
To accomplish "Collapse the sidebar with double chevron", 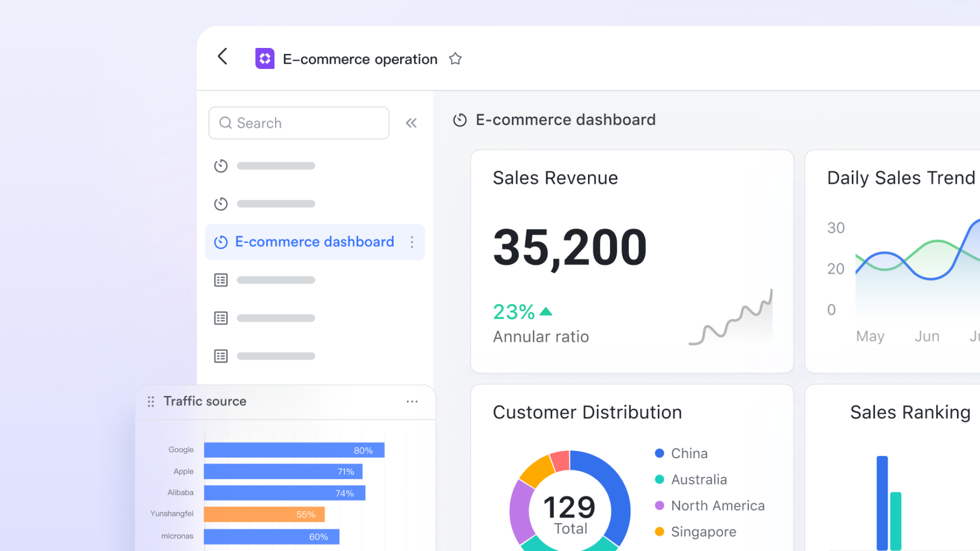I will [411, 123].
